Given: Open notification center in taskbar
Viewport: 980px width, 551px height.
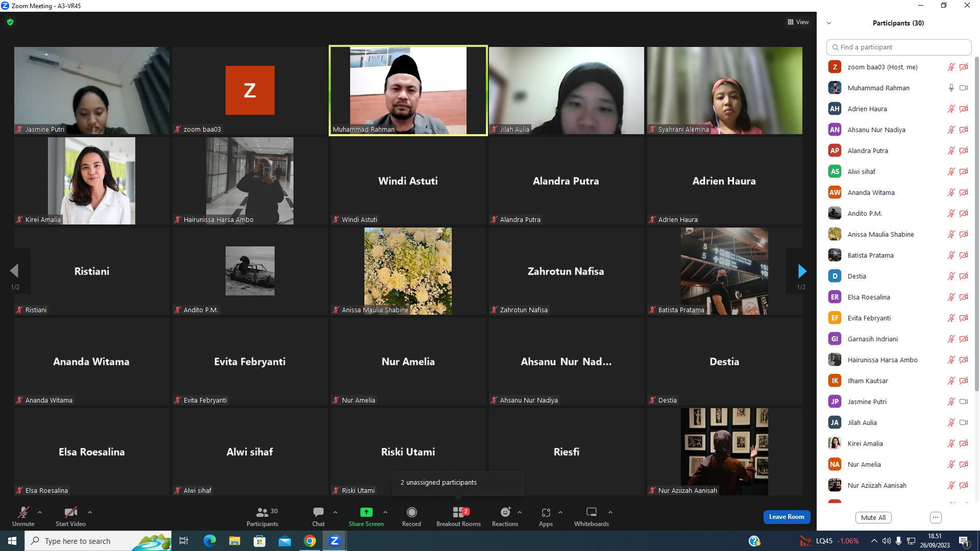Looking at the screenshot, I should pos(964,541).
